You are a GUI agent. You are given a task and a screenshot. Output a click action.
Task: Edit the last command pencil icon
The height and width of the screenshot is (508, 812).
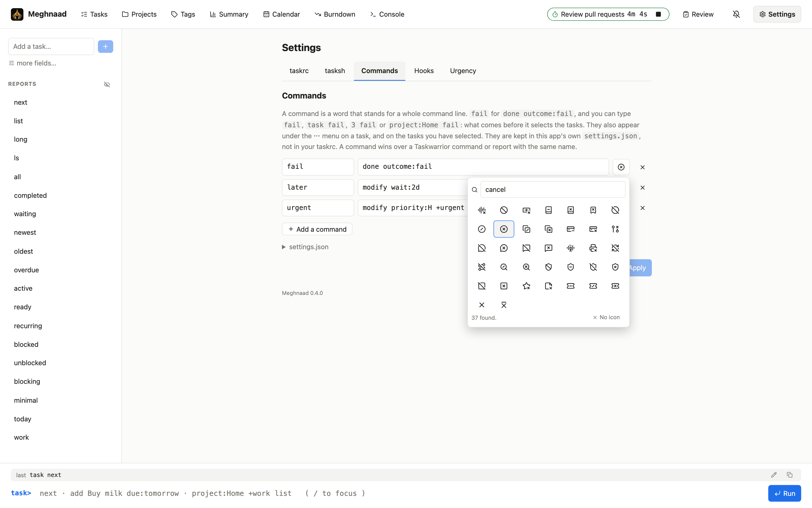(774, 475)
